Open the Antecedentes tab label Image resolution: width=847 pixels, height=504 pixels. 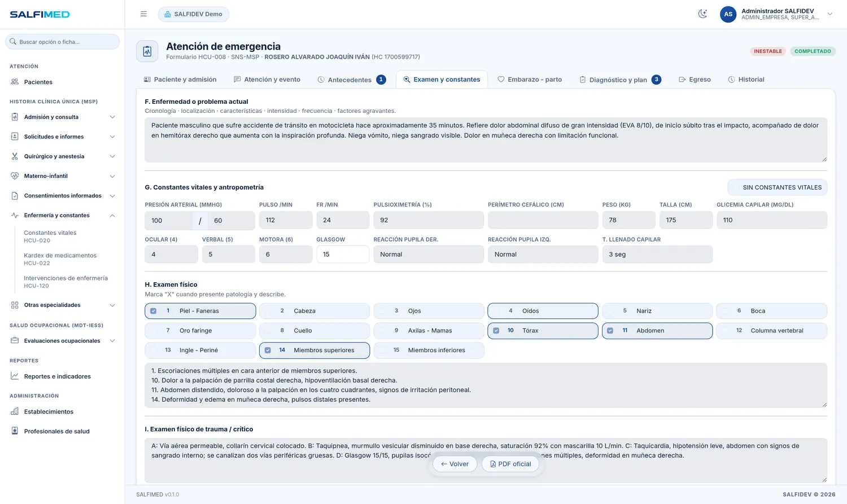pos(350,80)
